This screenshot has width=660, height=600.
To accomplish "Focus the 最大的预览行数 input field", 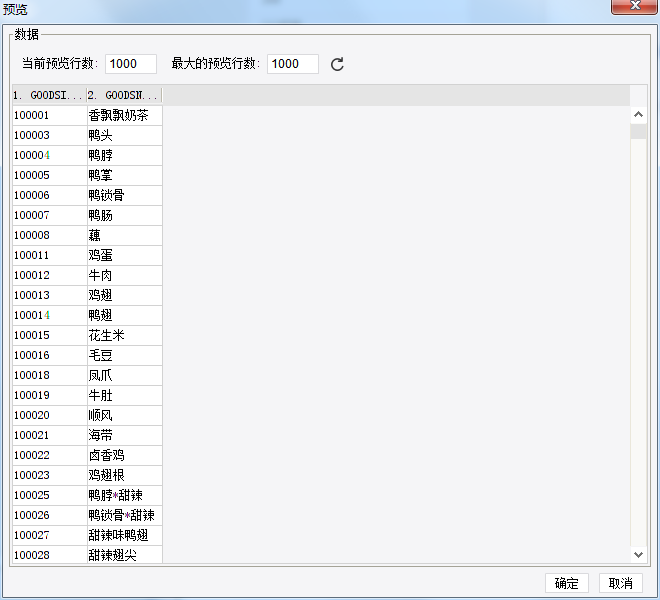I will [293, 64].
